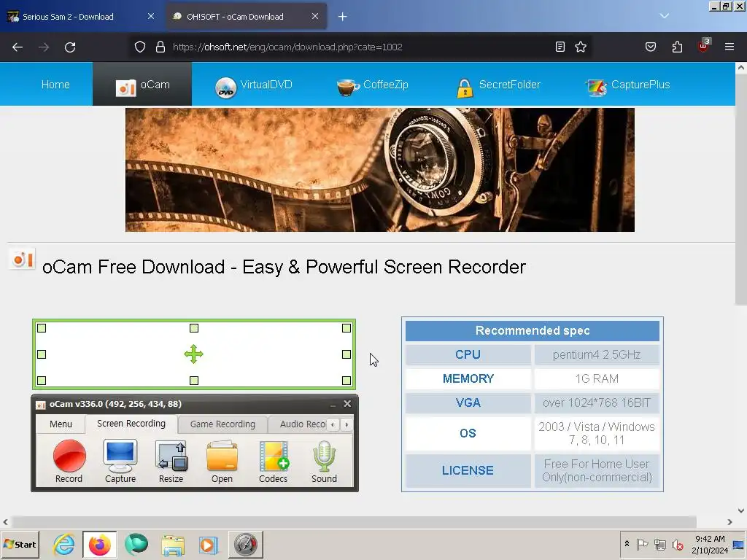Viewport: 747px width, 560px height.
Task: Reload the page with refresh icon
Action: tap(70, 47)
